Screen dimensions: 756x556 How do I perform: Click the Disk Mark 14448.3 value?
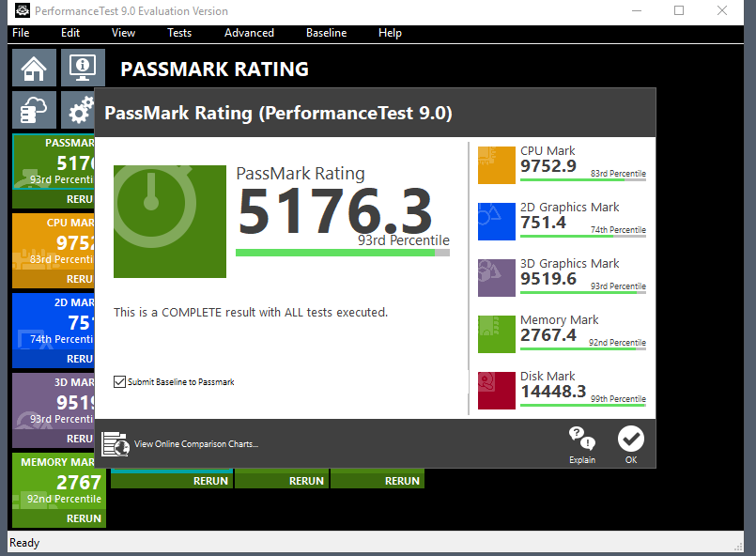(x=553, y=392)
